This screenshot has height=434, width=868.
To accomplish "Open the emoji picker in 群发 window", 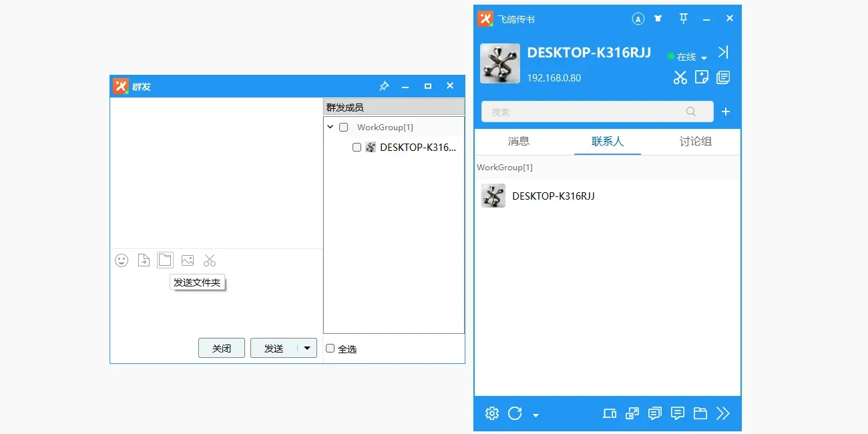I will pos(122,260).
